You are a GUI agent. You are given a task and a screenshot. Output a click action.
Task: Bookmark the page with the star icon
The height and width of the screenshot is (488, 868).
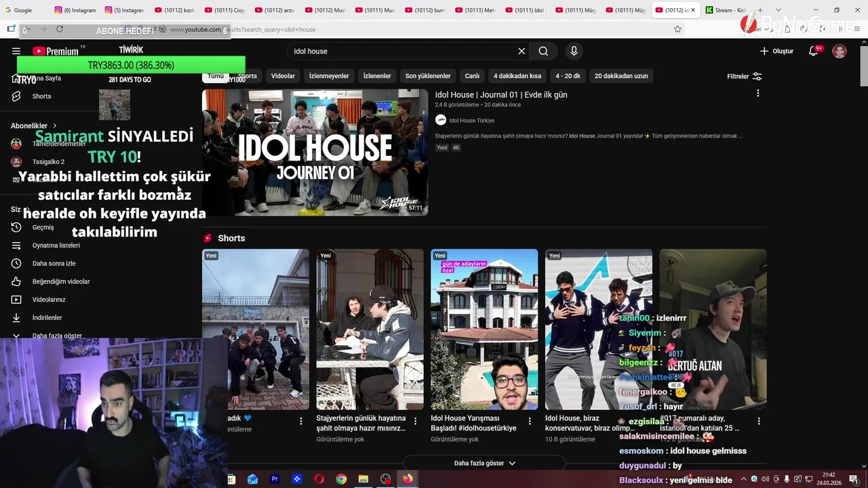click(677, 29)
